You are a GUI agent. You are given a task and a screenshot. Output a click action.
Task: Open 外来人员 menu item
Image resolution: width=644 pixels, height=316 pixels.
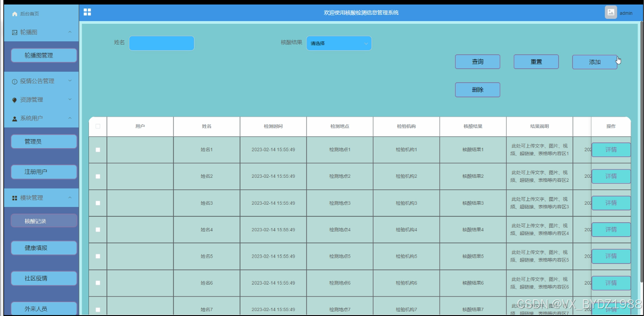coord(44,309)
